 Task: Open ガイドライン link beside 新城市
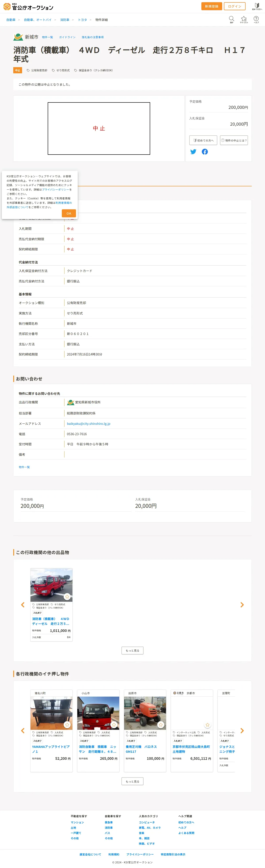(67, 37)
